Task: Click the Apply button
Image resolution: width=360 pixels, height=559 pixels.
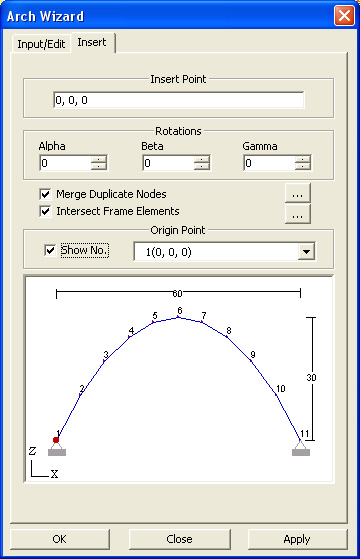Action: 297,539
